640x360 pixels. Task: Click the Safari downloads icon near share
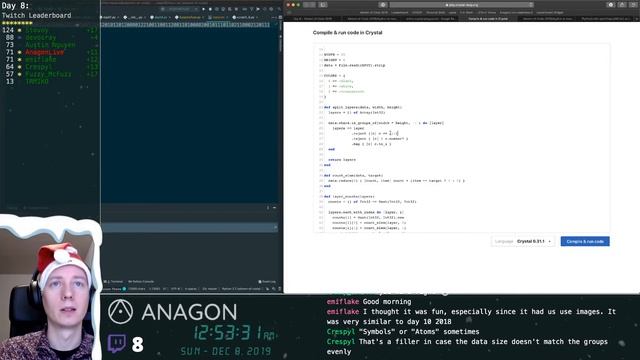click(x=610, y=5)
